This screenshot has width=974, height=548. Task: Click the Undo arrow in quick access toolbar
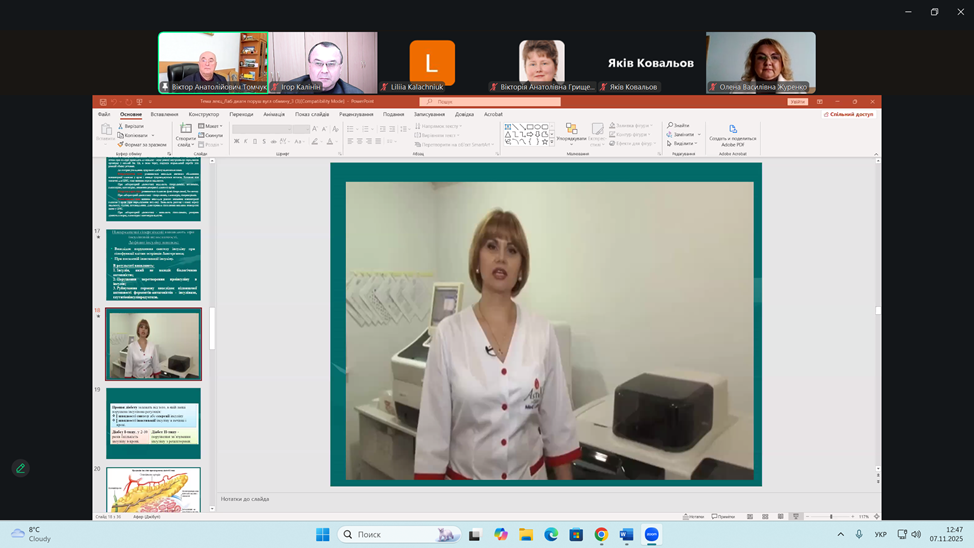(114, 101)
